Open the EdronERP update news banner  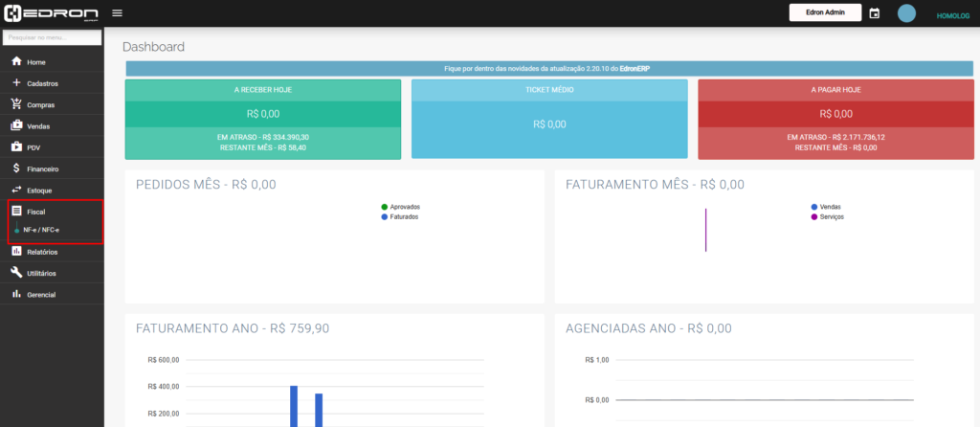[x=546, y=69]
